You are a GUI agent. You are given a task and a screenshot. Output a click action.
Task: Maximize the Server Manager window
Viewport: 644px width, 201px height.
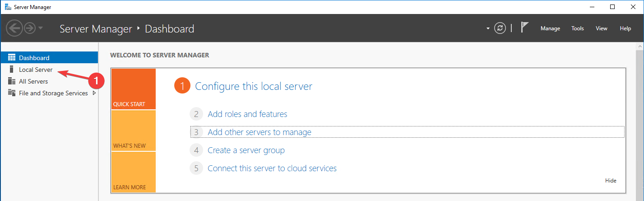tap(612, 7)
